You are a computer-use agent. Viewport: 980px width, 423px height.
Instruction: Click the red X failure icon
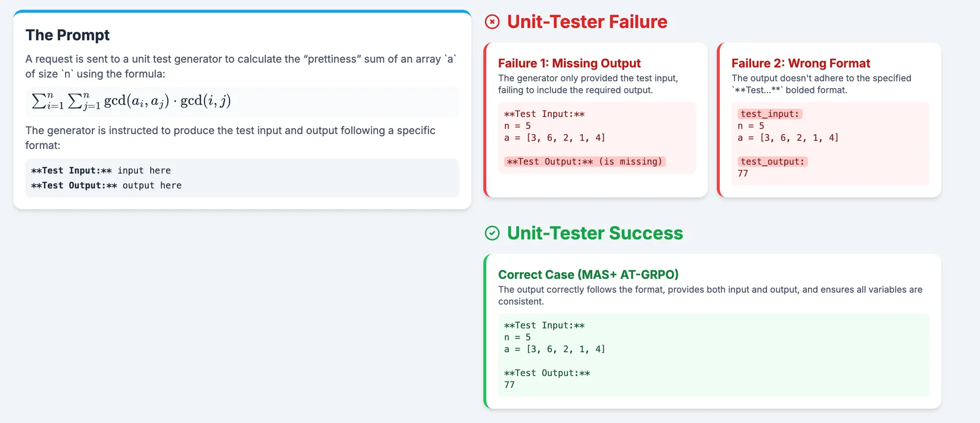tap(492, 22)
